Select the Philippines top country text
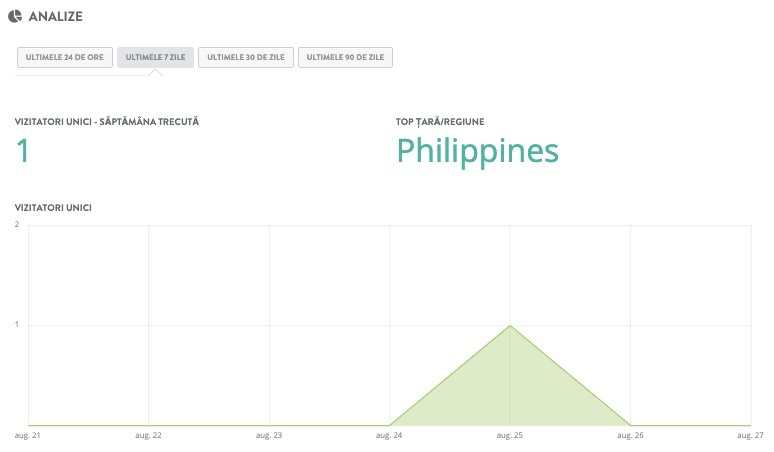The image size is (774, 452). [477, 151]
